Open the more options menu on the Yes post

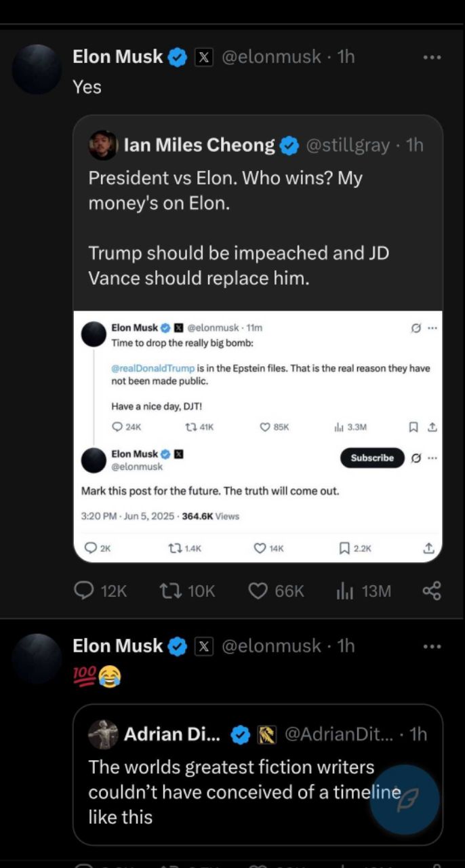point(432,57)
